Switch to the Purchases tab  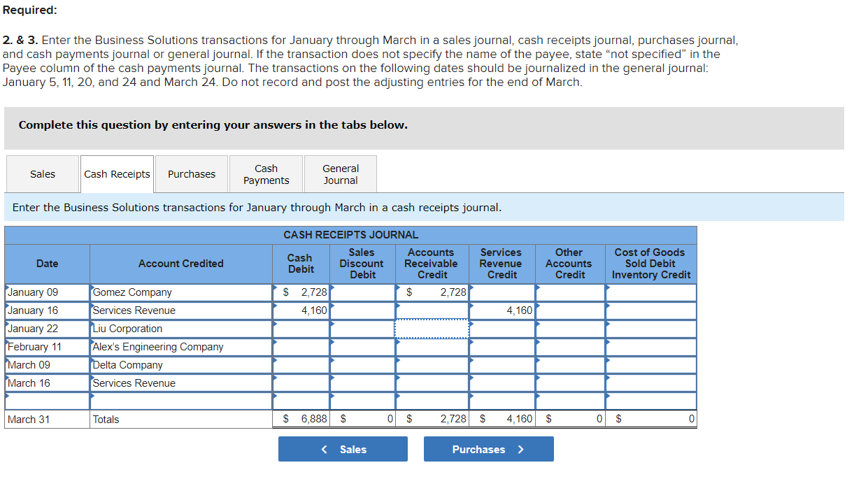pyautogui.click(x=192, y=174)
